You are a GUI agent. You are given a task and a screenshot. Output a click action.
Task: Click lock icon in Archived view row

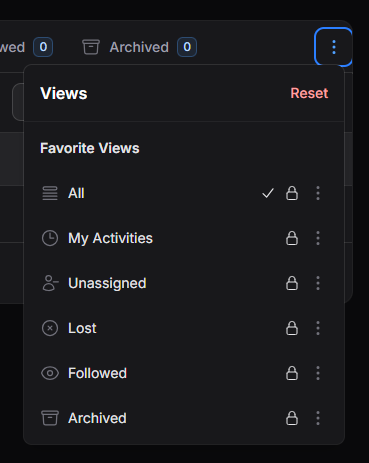[x=292, y=418]
